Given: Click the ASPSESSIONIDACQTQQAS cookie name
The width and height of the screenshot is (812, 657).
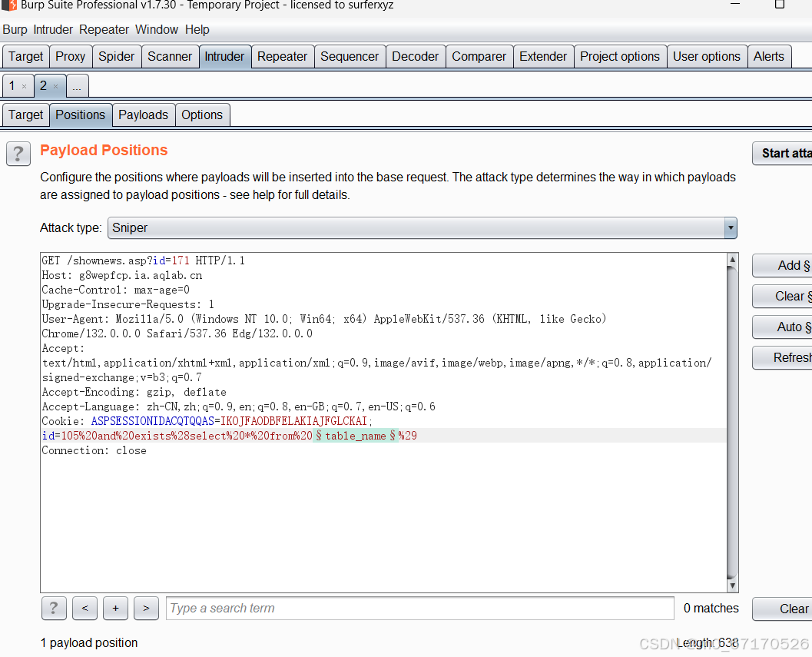Looking at the screenshot, I should 153,421.
